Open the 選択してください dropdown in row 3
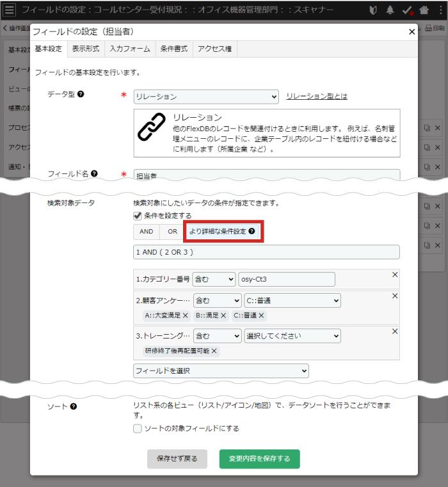The image size is (448, 487). 292,335
